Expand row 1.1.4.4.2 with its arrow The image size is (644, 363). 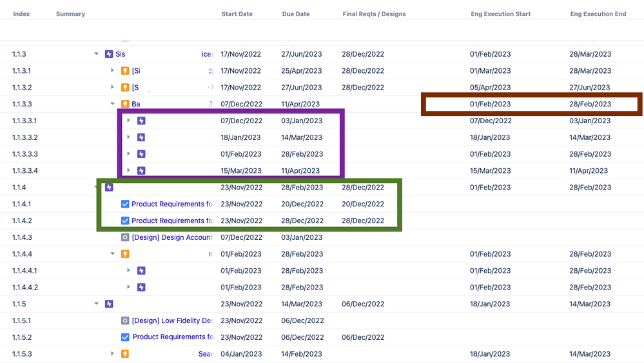[128, 287]
